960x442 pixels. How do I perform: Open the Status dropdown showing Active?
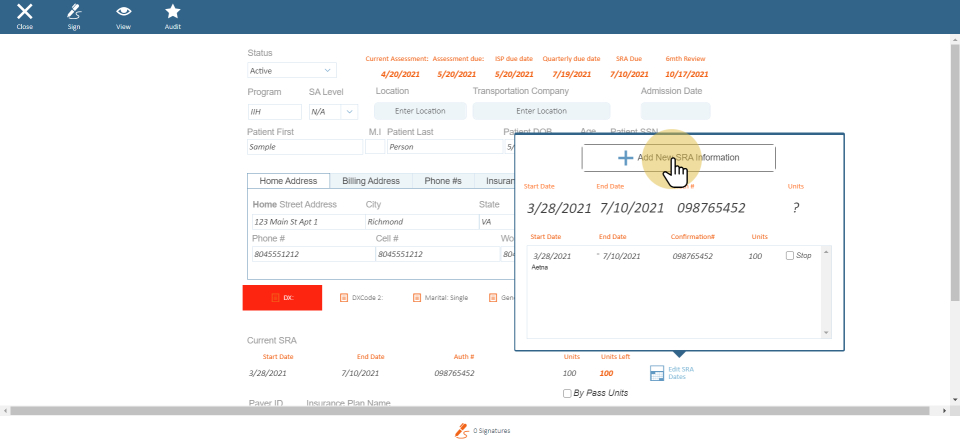(x=292, y=71)
